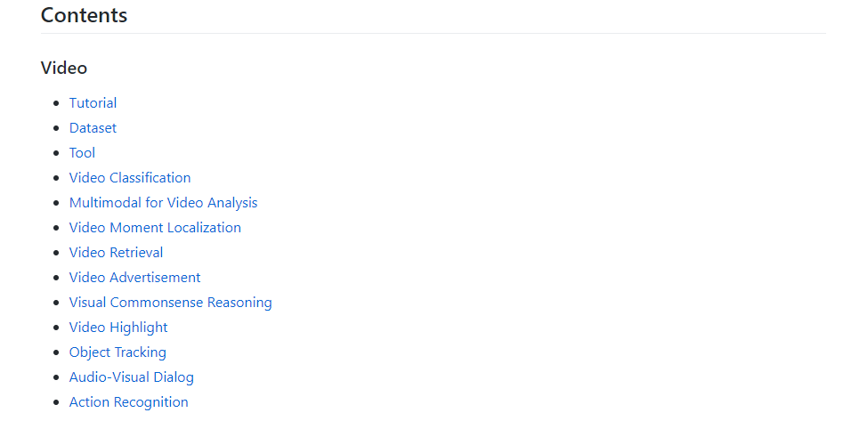Open the Video Highlight link
868x429 pixels.
coord(118,328)
